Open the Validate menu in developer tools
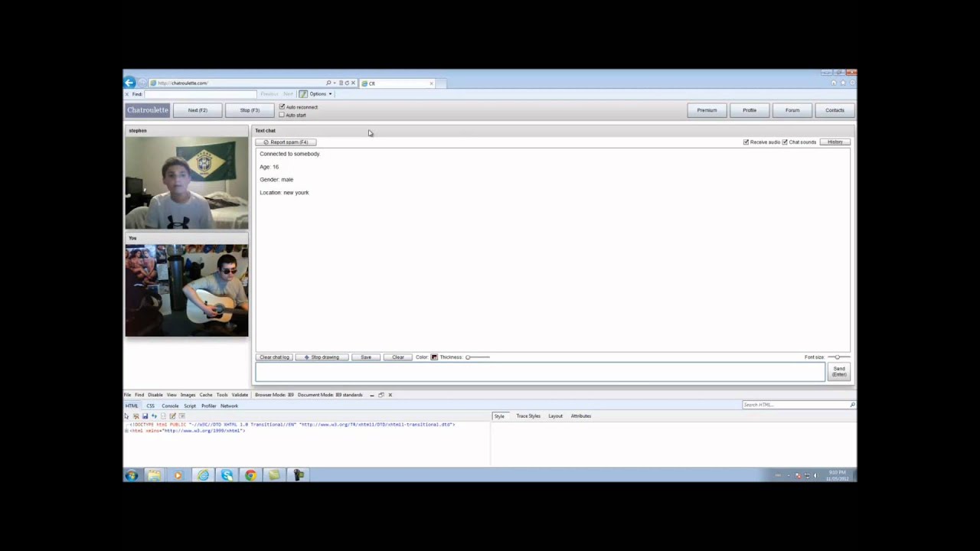980x551 pixels. (x=240, y=395)
